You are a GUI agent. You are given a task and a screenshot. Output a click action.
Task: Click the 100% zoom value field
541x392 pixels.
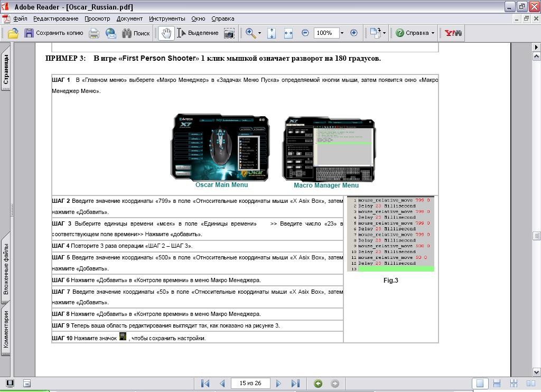coord(327,33)
